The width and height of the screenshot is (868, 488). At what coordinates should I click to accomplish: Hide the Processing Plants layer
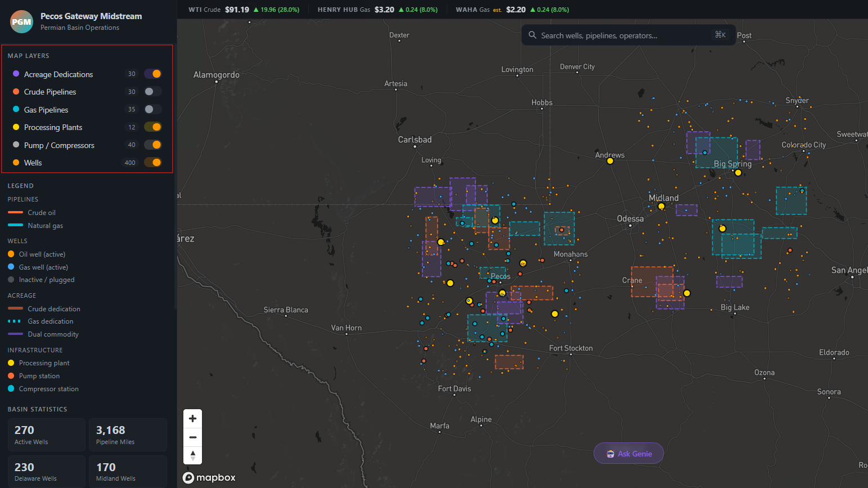(152, 127)
